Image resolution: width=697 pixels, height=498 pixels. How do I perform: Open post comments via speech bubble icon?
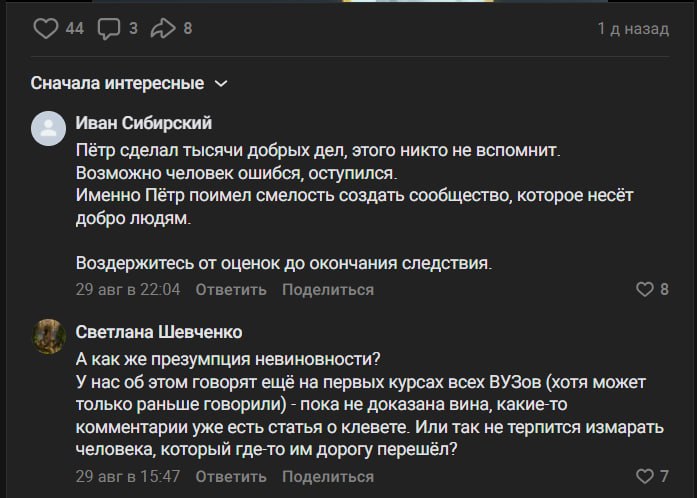click(109, 29)
